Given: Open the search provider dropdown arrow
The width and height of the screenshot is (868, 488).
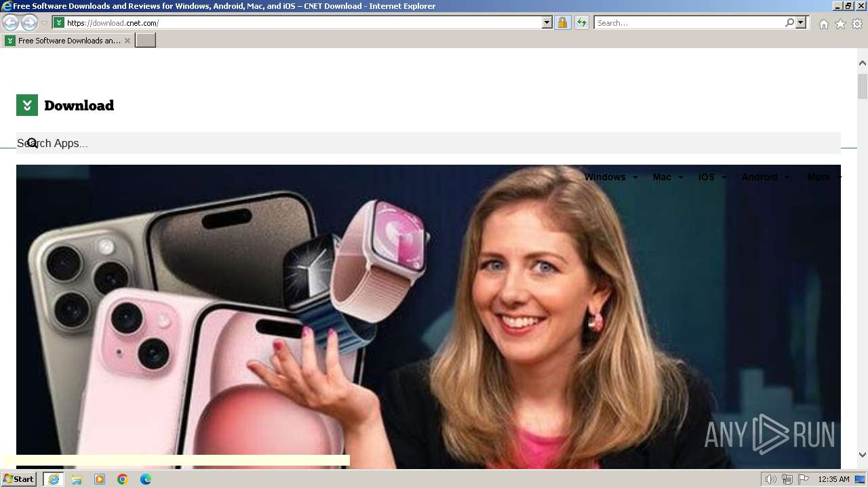Looking at the screenshot, I should (801, 23).
